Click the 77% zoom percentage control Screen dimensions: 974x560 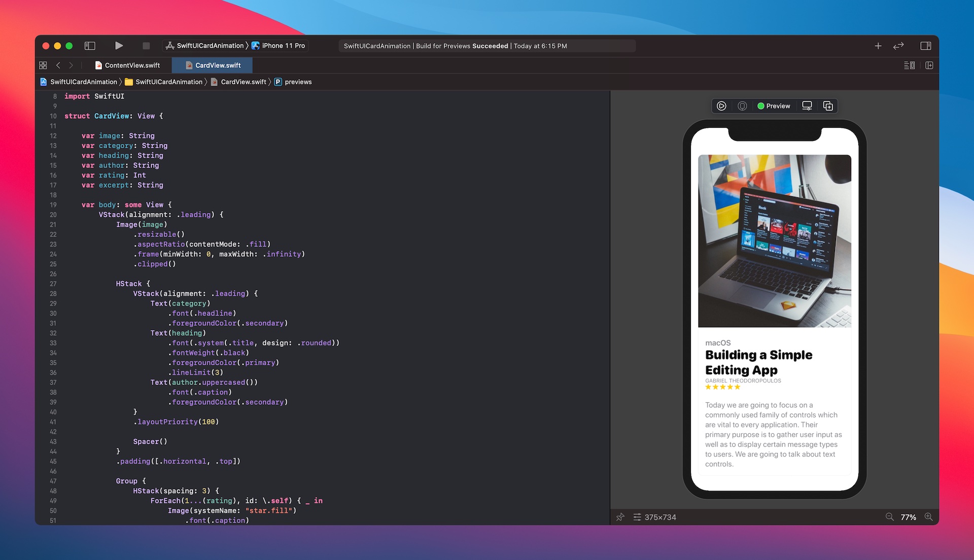coord(910,516)
